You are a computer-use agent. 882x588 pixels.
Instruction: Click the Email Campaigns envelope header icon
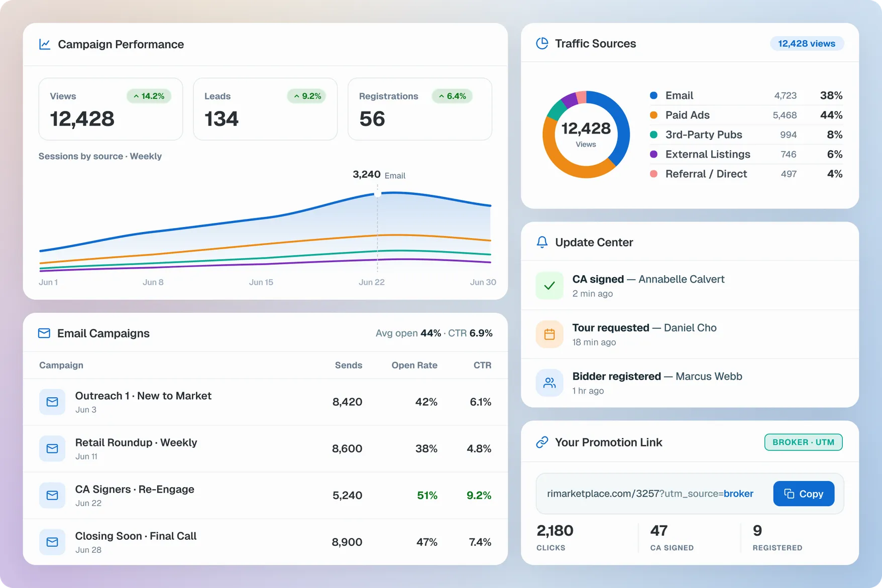pos(44,333)
